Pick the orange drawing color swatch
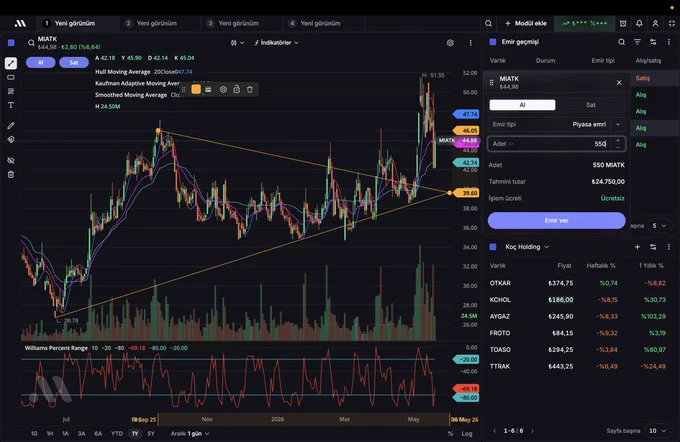This screenshot has width=680, height=442. [196, 89]
